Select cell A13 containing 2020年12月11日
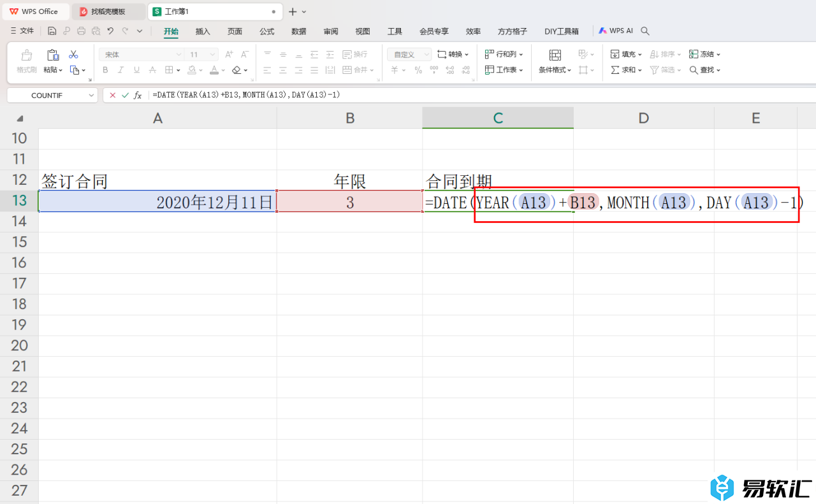The height and width of the screenshot is (504, 816). pos(157,201)
